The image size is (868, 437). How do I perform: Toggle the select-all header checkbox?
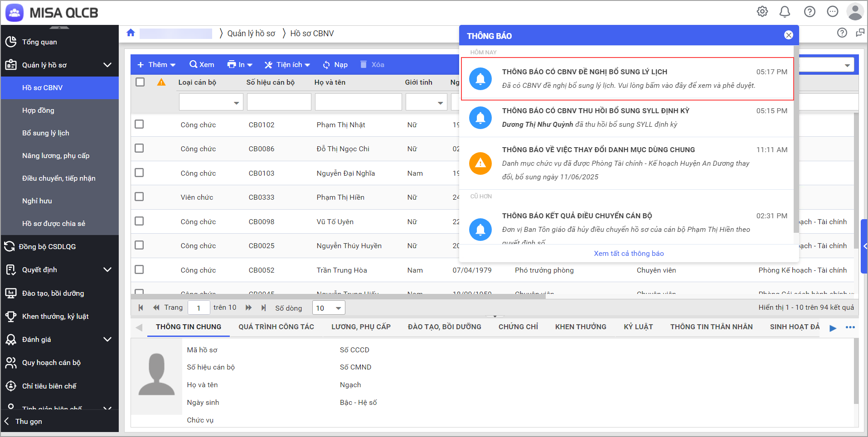click(x=140, y=82)
